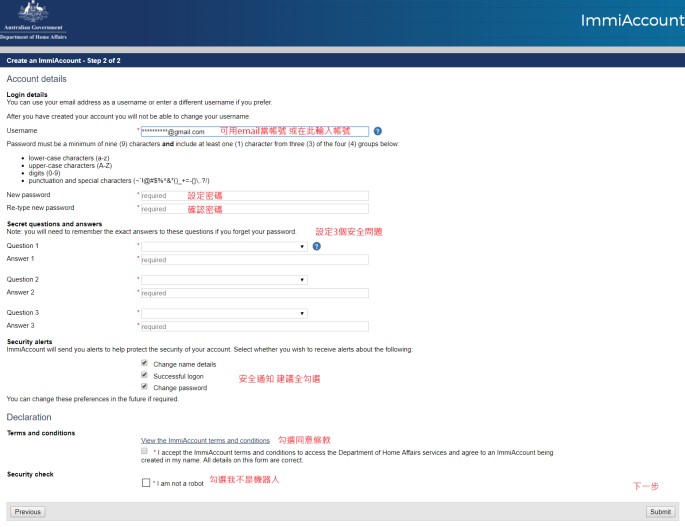The image size is (685, 527).
Task: Click the Username input field
Action: tap(255, 131)
